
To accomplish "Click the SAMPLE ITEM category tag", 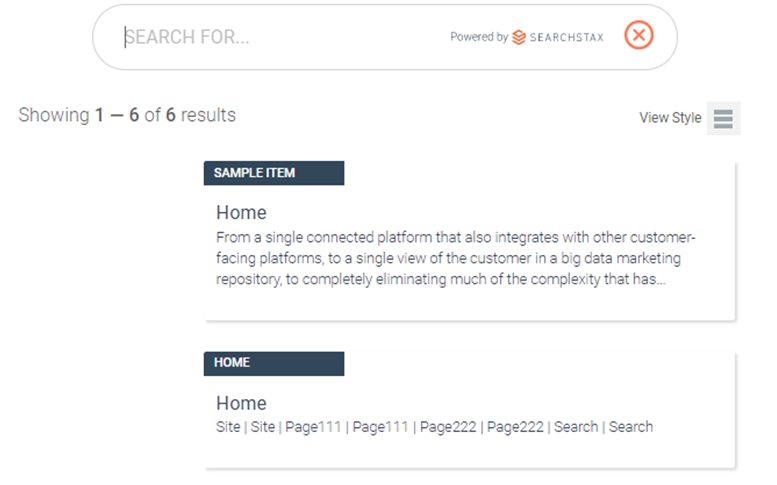I will pos(274,173).
